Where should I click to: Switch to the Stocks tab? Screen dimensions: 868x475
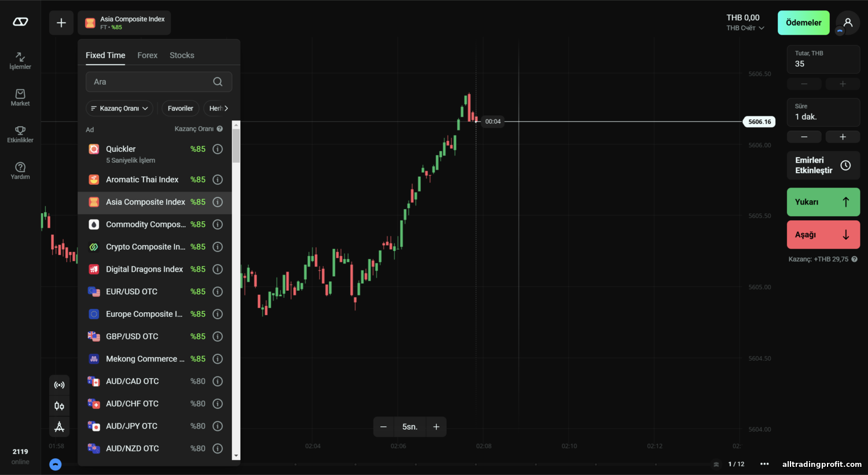pos(182,55)
